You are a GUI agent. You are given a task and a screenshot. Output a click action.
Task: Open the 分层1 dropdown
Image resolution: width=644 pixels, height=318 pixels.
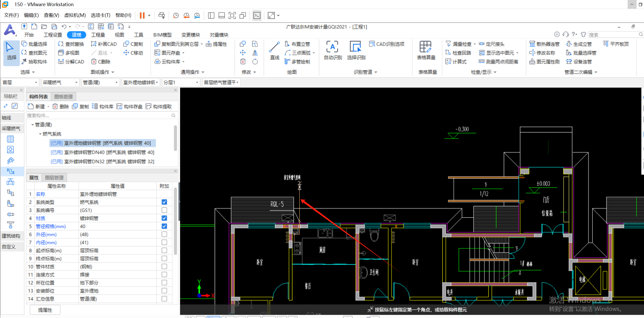coord(181,82)
